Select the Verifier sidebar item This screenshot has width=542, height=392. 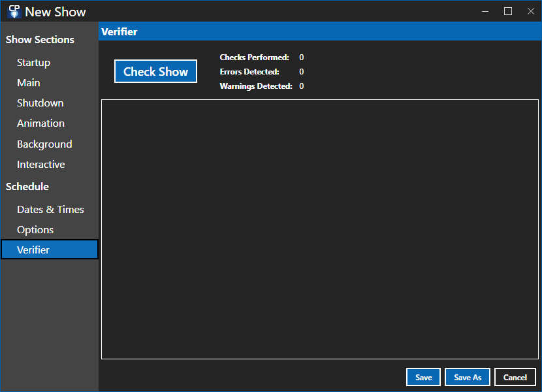[x=50, y=250]
